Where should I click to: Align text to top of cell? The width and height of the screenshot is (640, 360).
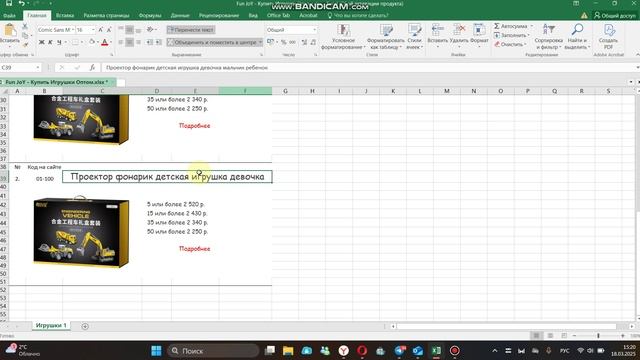click(x=121, y=30)
